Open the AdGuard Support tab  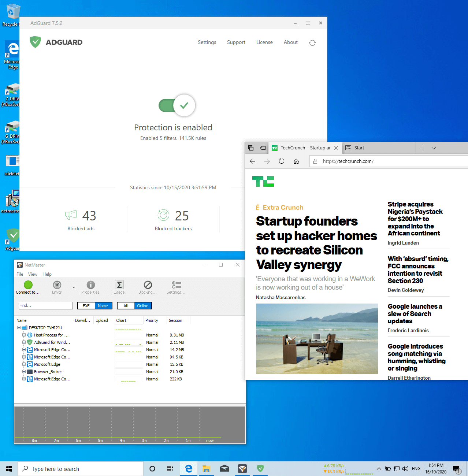pos(236,42)
